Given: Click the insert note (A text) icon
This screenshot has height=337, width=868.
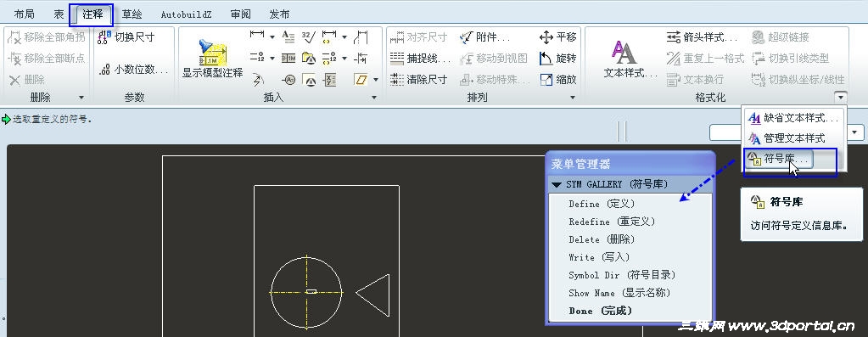Looking at the screenshot, I should [x=288, y=37].
